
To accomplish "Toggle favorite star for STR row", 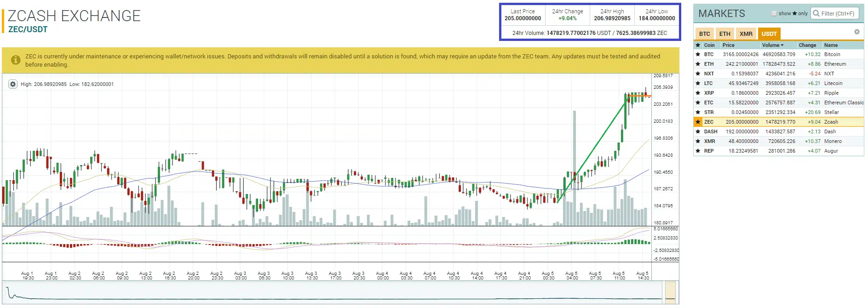I will pyautogui.click(x=698, y=112).
